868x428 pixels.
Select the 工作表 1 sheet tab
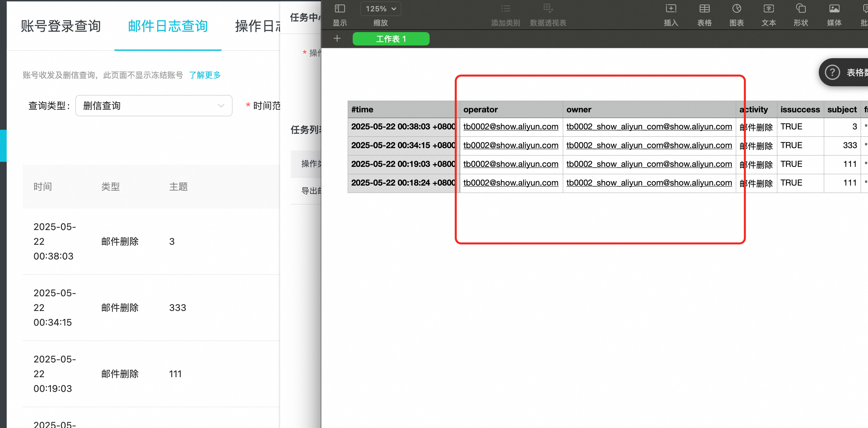pyautogui.click(x=391, y=39)
